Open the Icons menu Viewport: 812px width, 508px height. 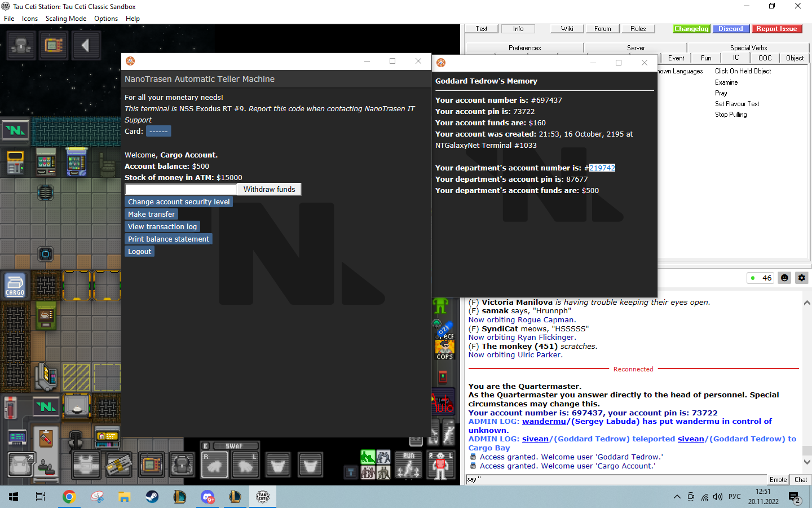[30, 19]
